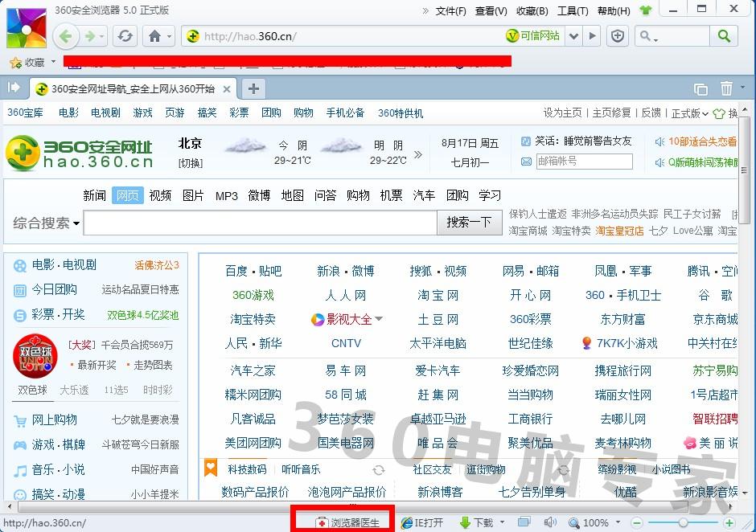Click the 邮箱帐号 input field

point(585,162)
